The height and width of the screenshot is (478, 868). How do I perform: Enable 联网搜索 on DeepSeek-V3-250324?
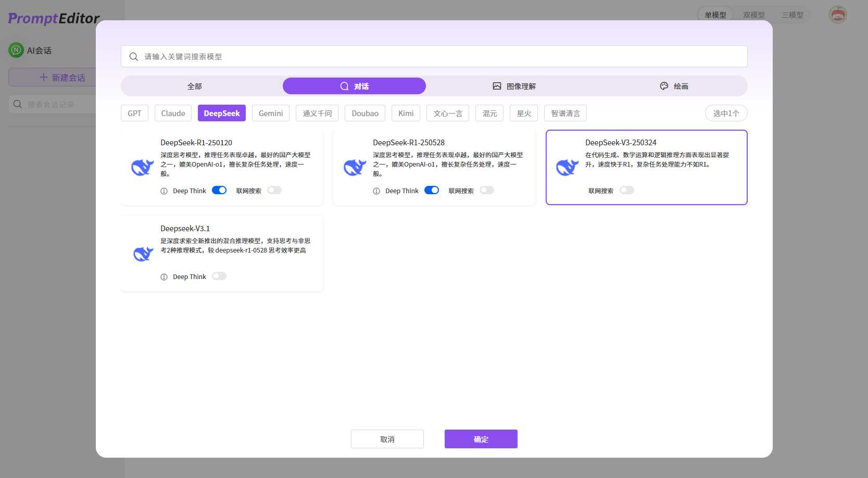[x=627, y=190]
